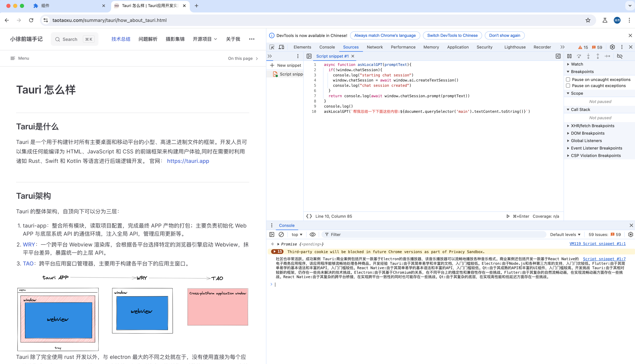Click the deactivate breakpoints icon
The height and width of the screenshot is (364, 635).
click(620, 56)
